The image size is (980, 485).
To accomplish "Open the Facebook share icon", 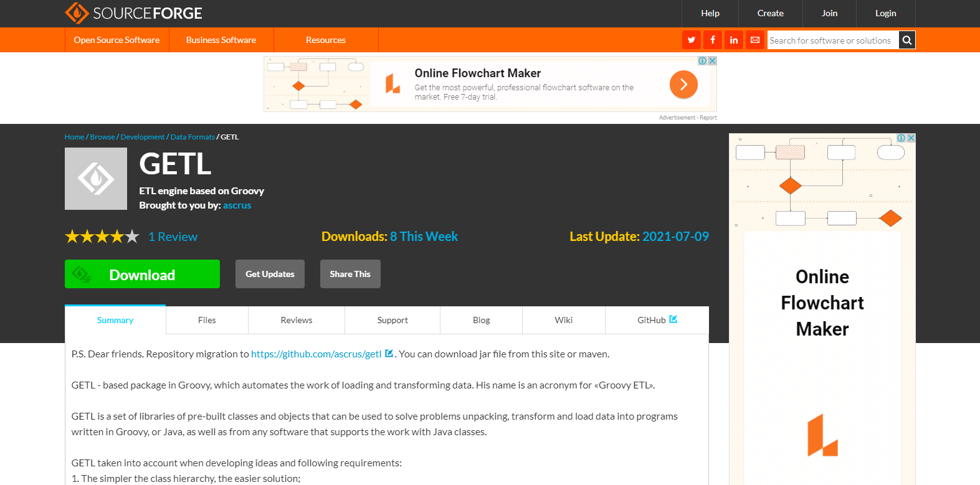I will pyautogui.click(x=713, y=40).
